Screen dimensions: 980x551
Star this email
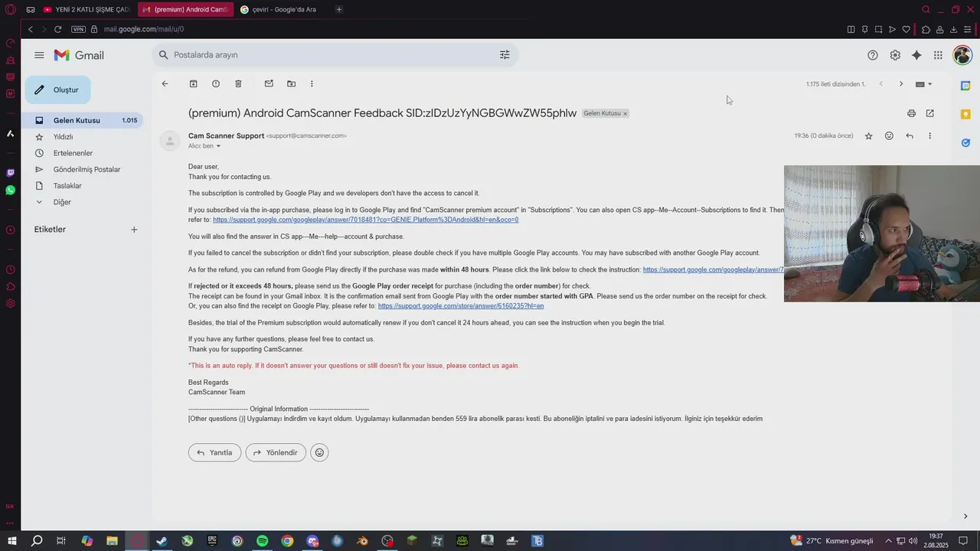[x=868, y=136]
